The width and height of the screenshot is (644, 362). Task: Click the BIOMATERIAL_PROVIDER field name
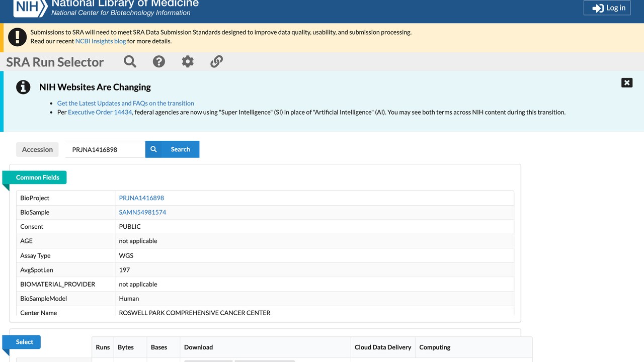coord(58,284)
